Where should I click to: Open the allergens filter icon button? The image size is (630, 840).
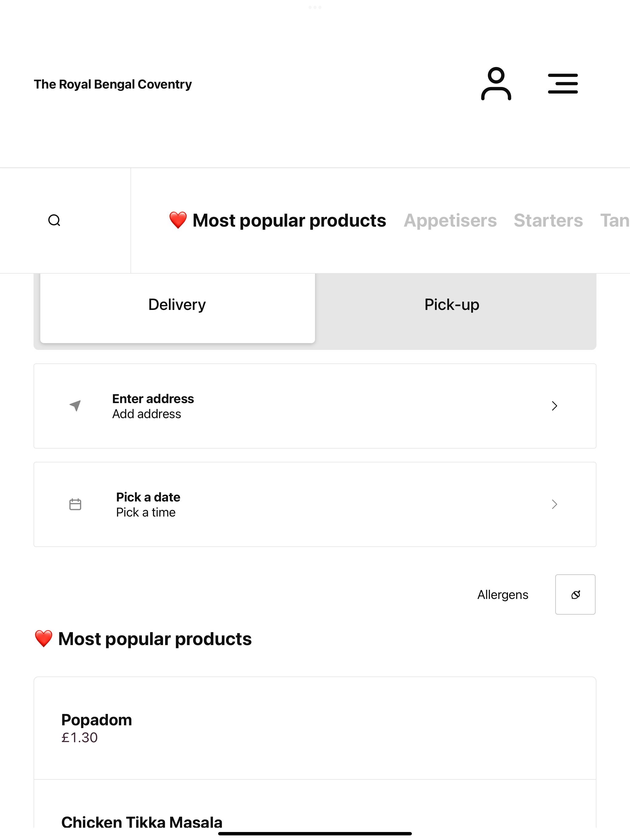coord(575,594)
